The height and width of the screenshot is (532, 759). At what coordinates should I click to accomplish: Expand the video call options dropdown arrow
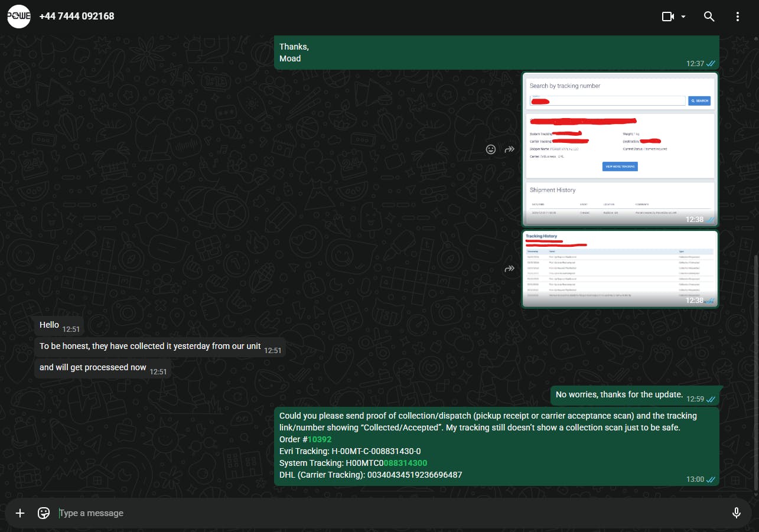(x=683, y=17)
